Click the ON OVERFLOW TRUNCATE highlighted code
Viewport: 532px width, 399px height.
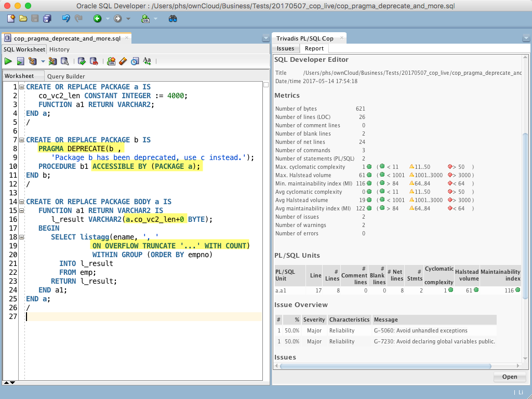[x=170, y=246]
